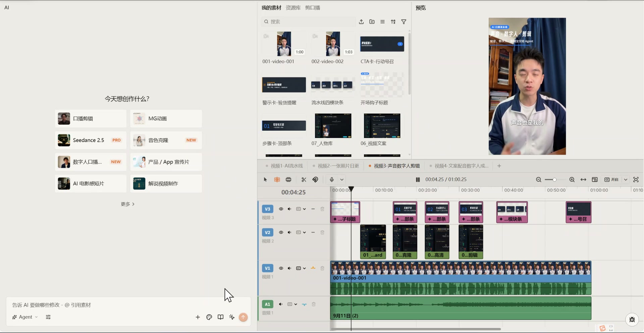Click the 搜索 media search field
The width and height of the screenshot is (644, 333).
pos(308,22)
